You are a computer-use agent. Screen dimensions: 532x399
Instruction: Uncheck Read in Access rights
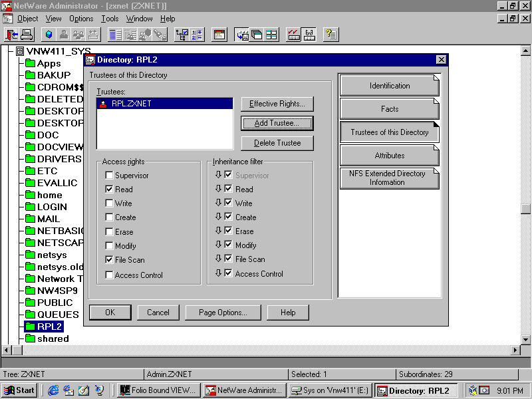click(109, 190)
